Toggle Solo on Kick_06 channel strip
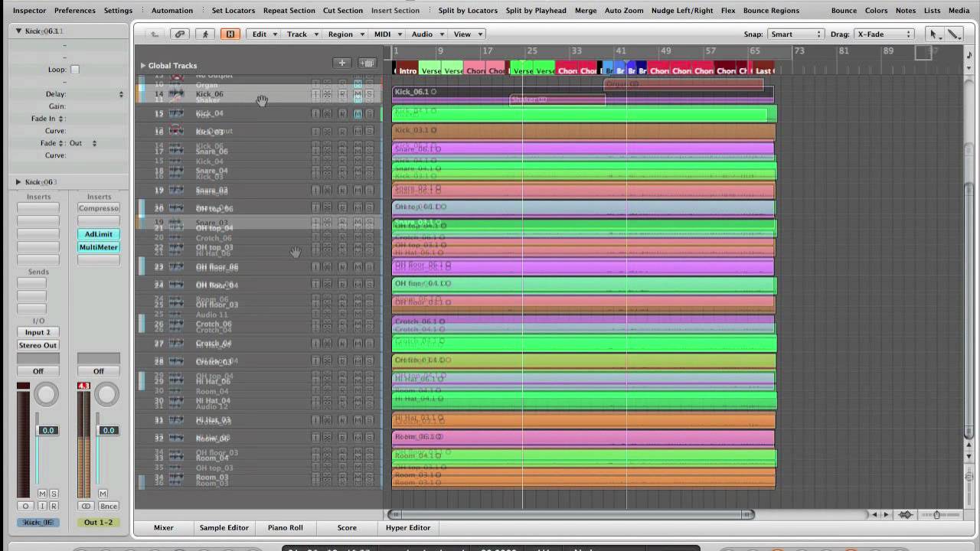980x551 pixels. click(x=54, y=494)
